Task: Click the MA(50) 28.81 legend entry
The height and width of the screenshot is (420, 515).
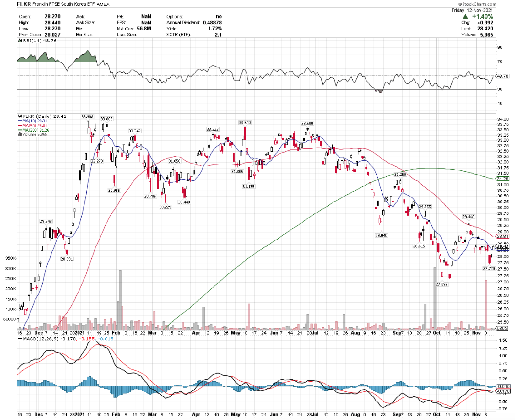Action: click(33, 126)
